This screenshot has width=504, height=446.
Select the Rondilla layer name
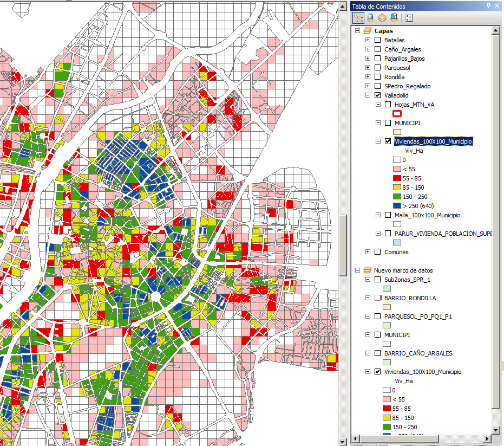[x=394, y=77]
